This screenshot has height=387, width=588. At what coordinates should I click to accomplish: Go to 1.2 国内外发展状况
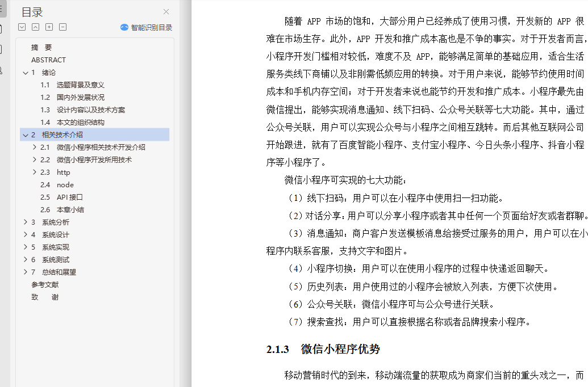coord(72,98)
